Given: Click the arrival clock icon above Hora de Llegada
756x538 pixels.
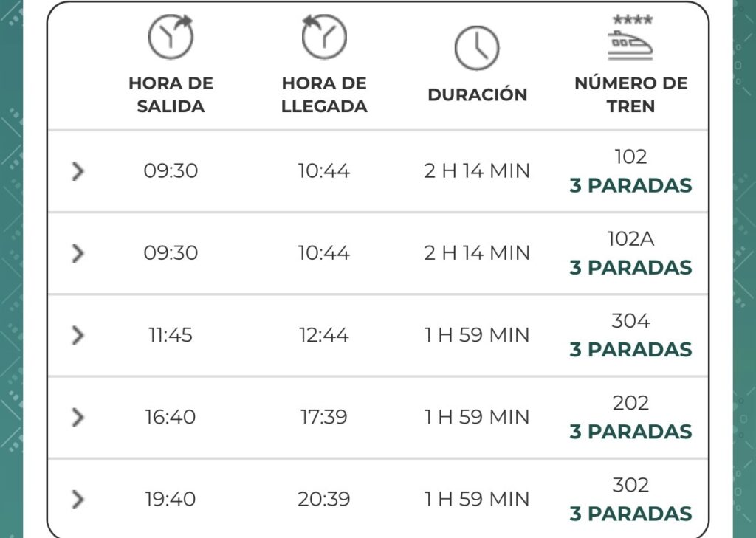Looking at the screenshot, I should 324,37.
